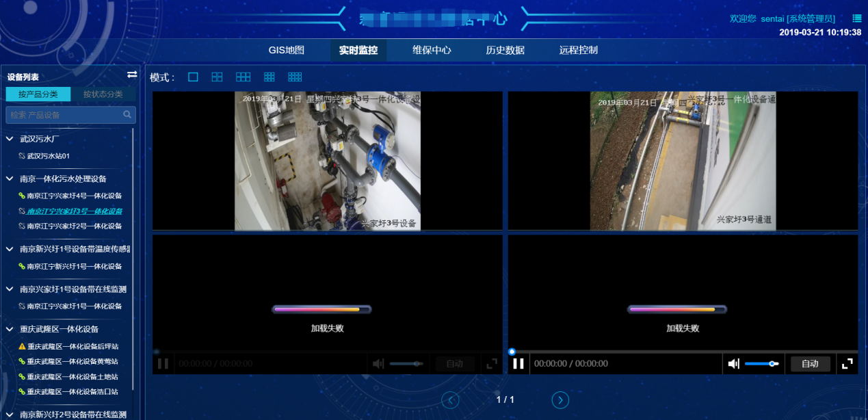Viewport: 868px width, 420px height.
Task: Collapse the 南京一体化污水处理设备 group
Action: (x=10, y=179)
